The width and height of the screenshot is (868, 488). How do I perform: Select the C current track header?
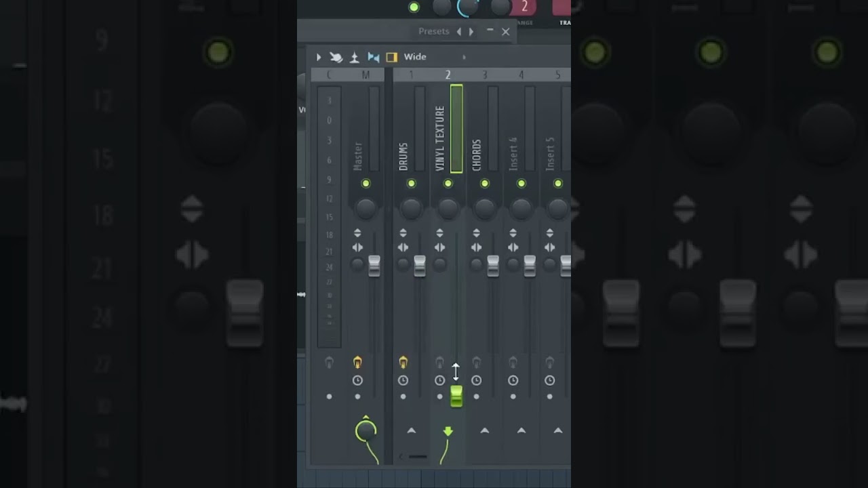329,75
